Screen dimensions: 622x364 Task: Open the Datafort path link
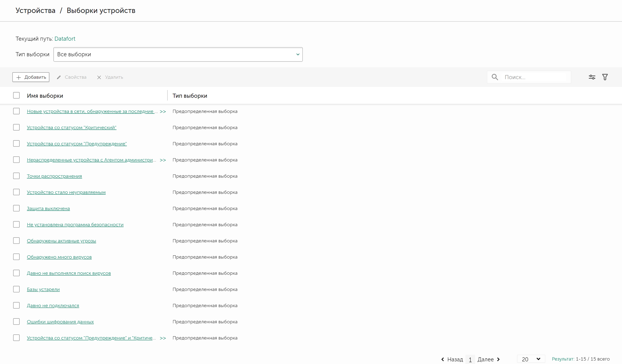click(65, 39)
